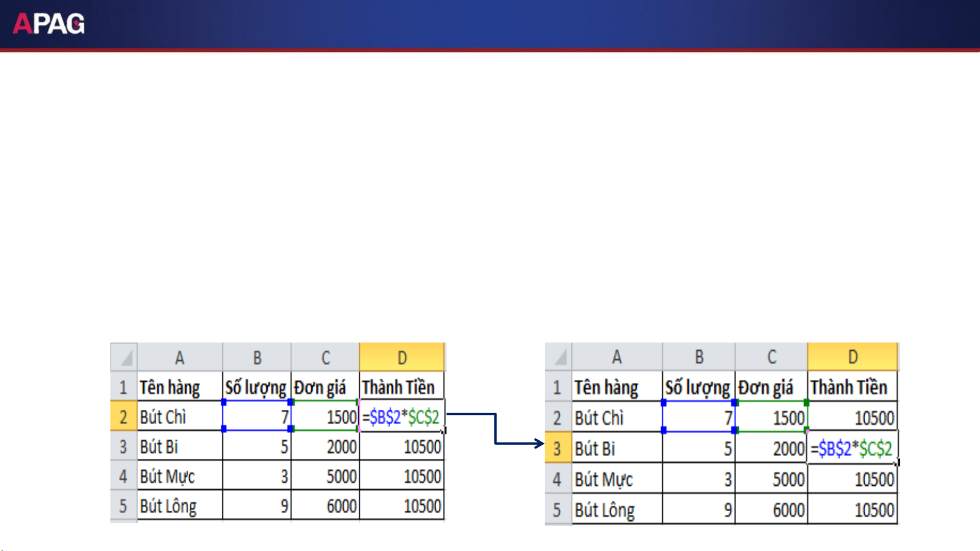980x551 pixels.
Task: Click select-all corner in right spreadsheet
Action: (559, 357)
